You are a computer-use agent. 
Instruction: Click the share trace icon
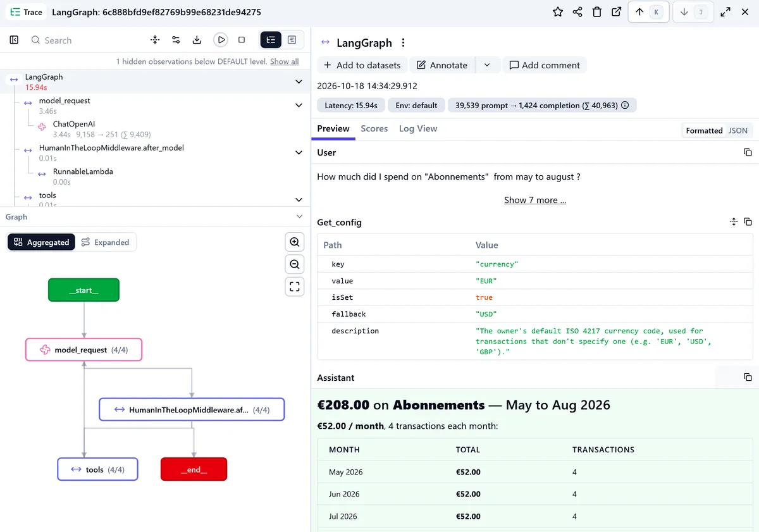[x=577, y=12]
